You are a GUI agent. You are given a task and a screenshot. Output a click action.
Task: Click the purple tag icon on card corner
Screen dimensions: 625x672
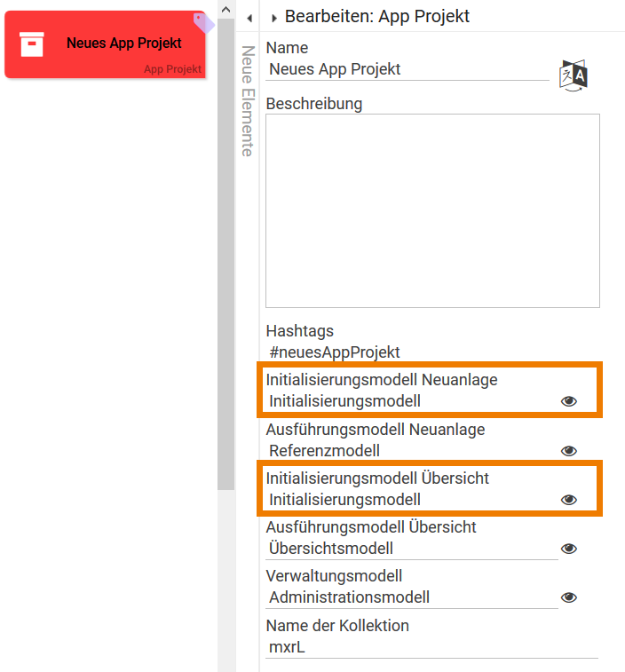(x=203, y=22)
